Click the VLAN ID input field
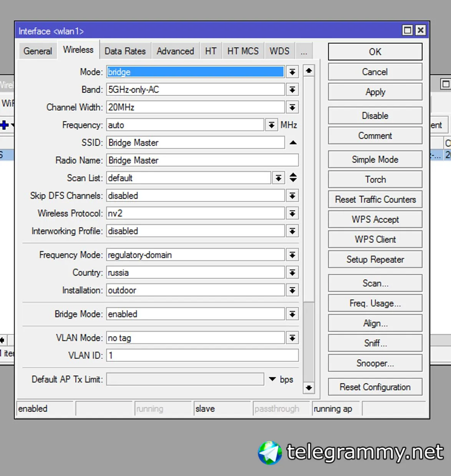Screen dimensions: 451x476 [202, 356]
